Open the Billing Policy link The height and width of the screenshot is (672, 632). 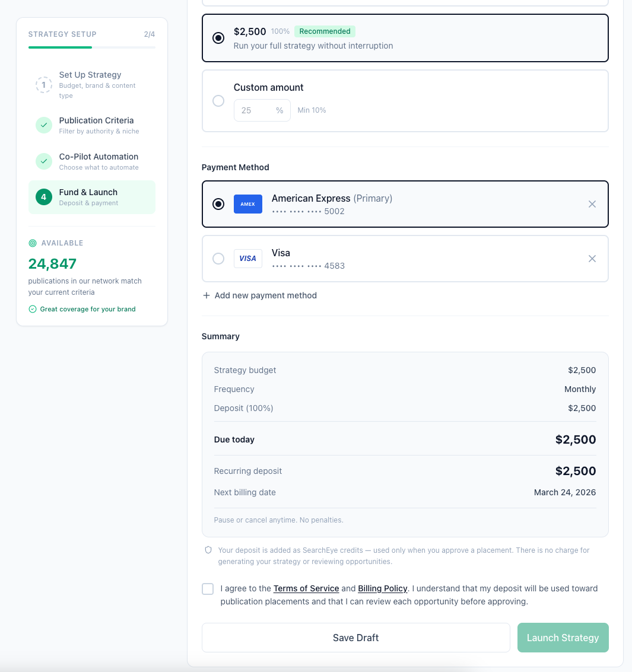click(382, 588)
